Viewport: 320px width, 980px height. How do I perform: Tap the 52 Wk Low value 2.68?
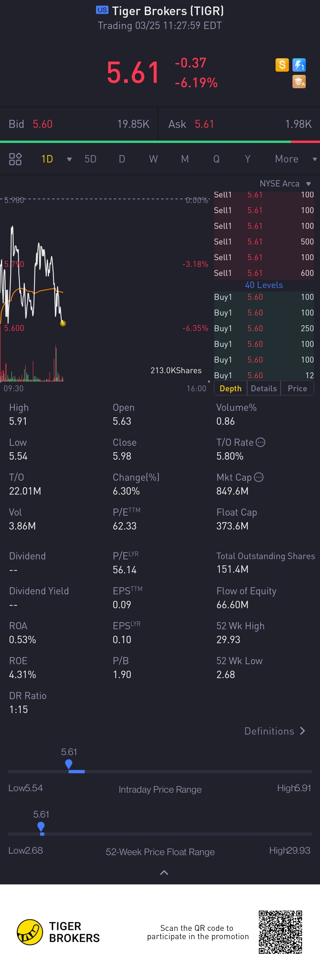pyautogui.click(x=225, y=675)
